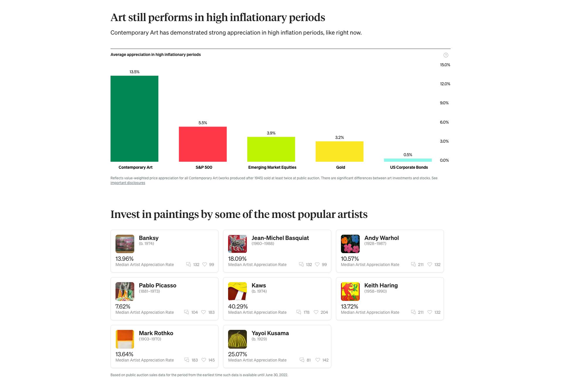This screenshot has width=562, height=392.
Task: Click heart icon on Yayoi Kusama card
Action: point(318,360)
